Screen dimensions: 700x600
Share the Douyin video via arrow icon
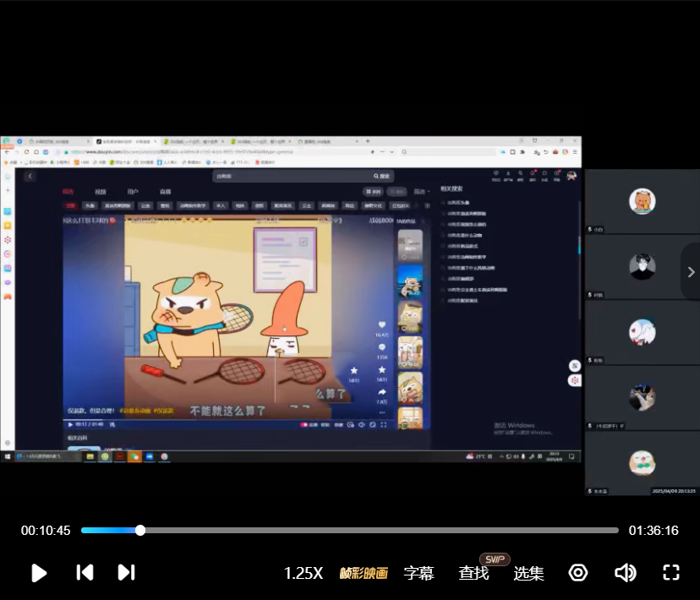[381, 393]
